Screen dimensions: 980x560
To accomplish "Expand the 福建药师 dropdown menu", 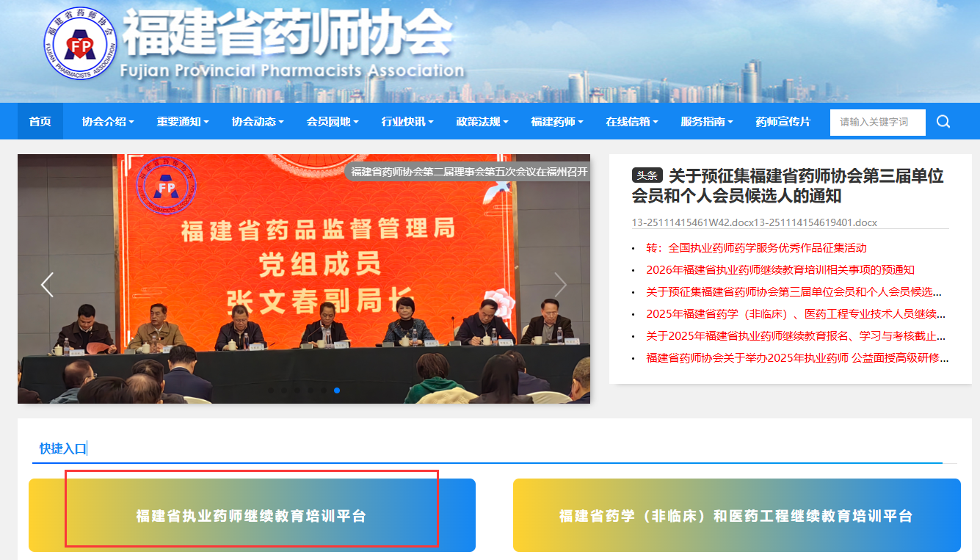I will pos(557,122).
